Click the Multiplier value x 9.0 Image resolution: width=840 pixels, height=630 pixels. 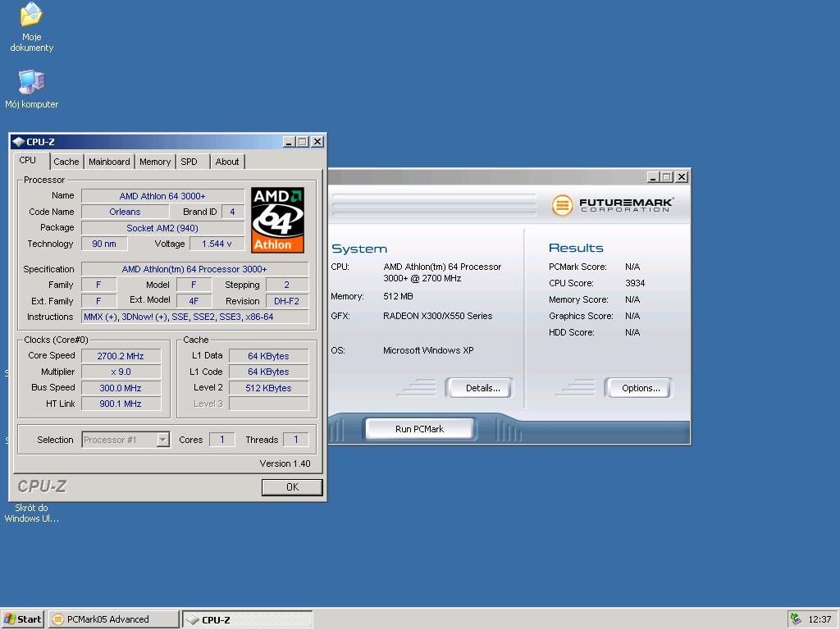(121, 372)
